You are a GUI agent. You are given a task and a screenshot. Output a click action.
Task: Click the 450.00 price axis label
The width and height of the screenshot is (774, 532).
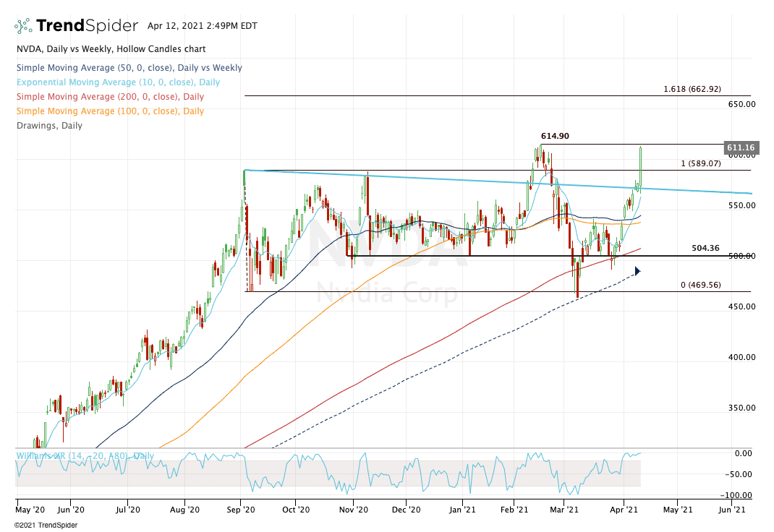pos(742,306)
